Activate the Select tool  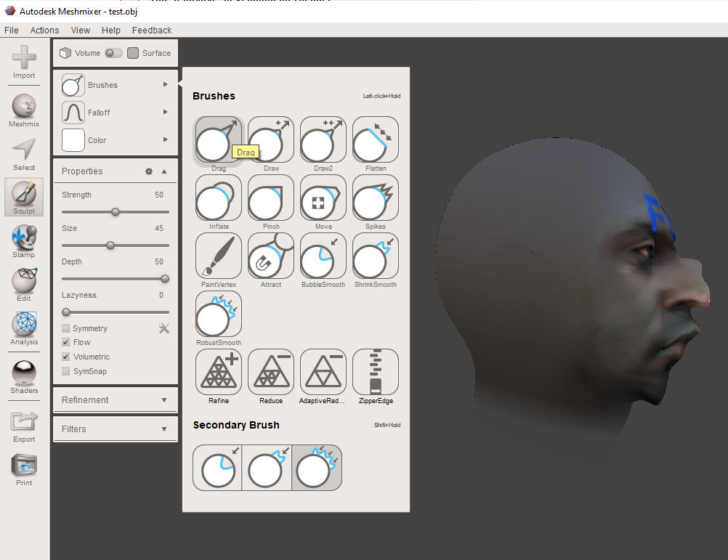click(24, 154)
